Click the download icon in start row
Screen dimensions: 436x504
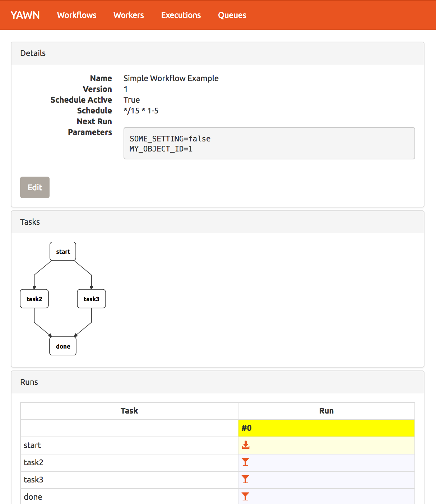click(246, 445)
